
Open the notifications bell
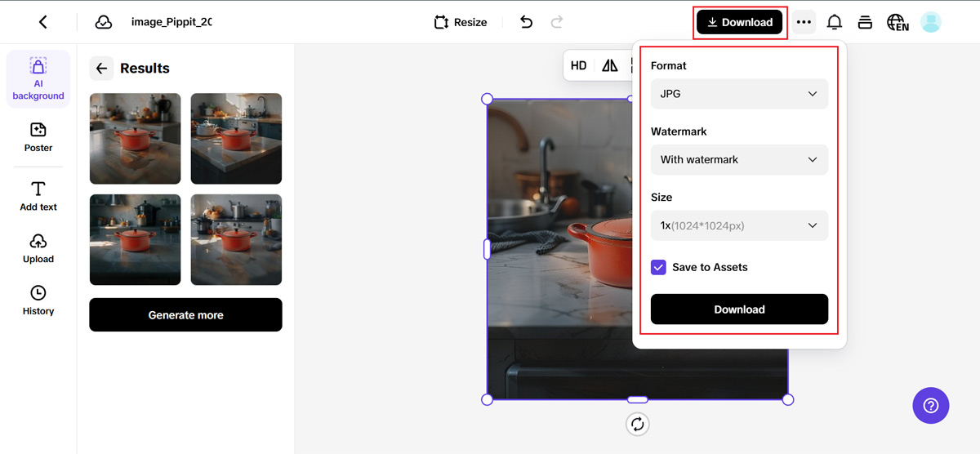point(835,22)
